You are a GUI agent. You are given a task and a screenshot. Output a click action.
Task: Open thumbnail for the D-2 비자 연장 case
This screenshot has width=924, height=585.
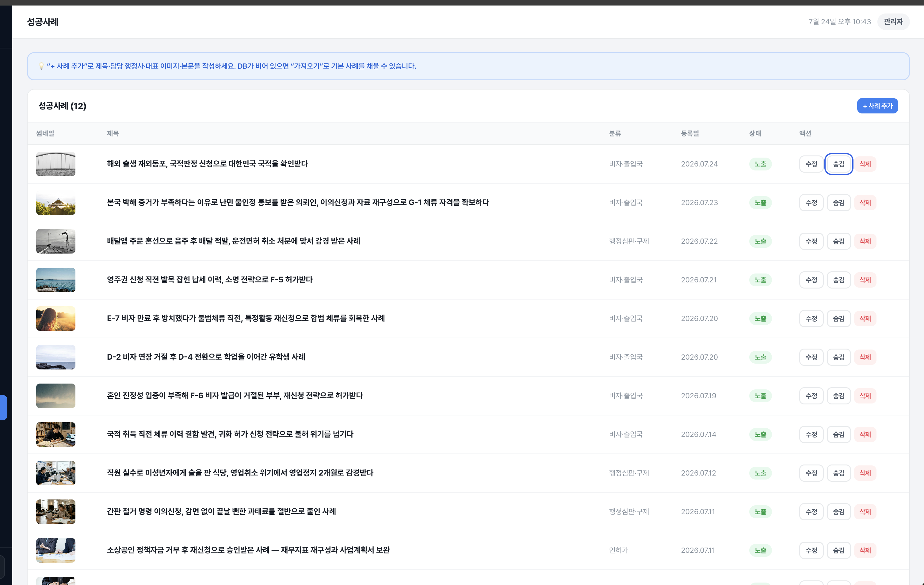[55, 357]
